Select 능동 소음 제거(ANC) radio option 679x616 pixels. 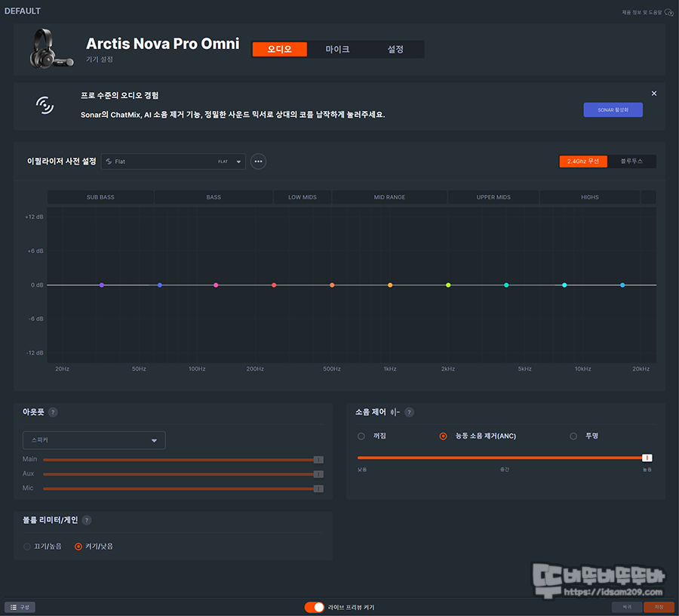pyautogui.click(x=443, y=436)
